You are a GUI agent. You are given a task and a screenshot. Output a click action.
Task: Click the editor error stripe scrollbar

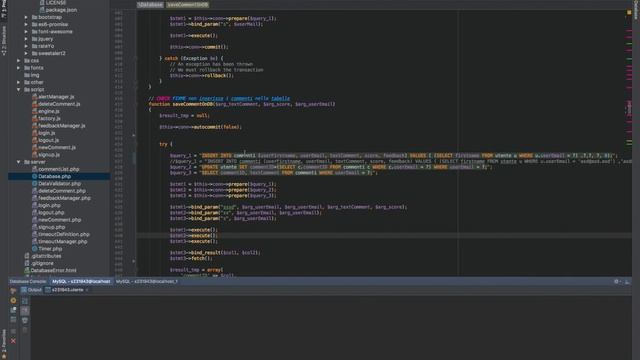pyautogui.click(x=629, y=143)
